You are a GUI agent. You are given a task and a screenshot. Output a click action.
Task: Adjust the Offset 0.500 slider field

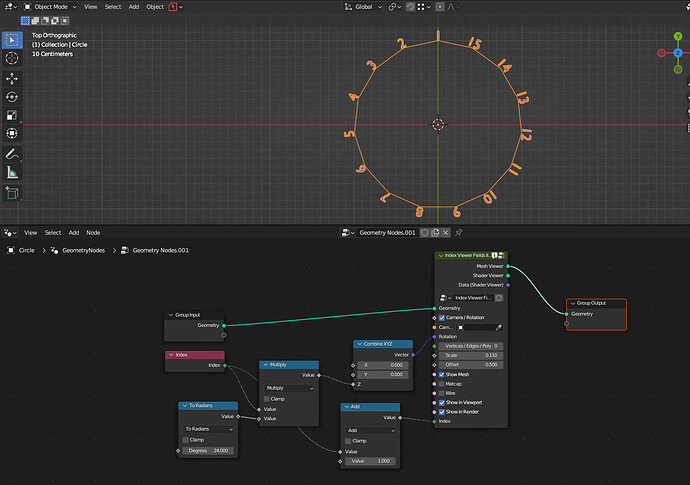tap(470, 364)
